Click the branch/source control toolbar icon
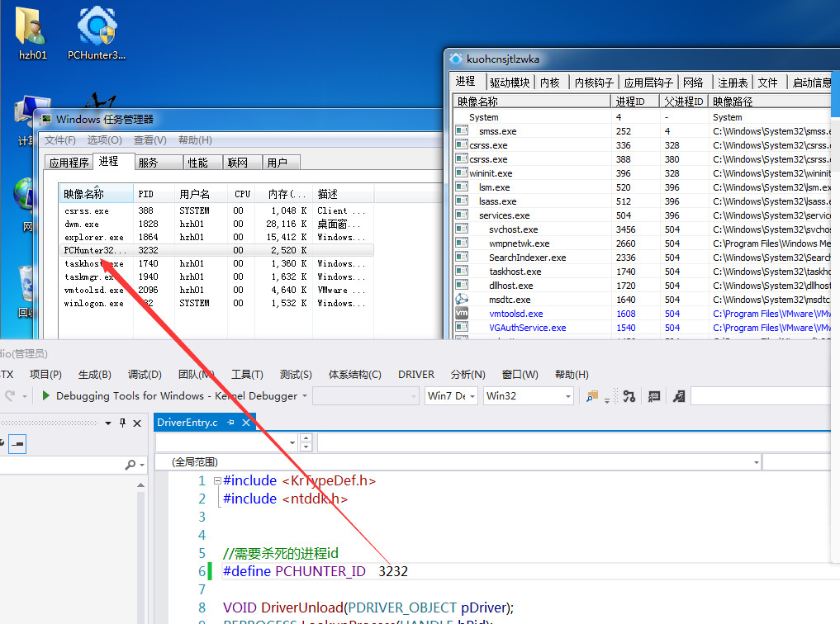The height and width of the screenshot is (624, 840). coord(629,396)
